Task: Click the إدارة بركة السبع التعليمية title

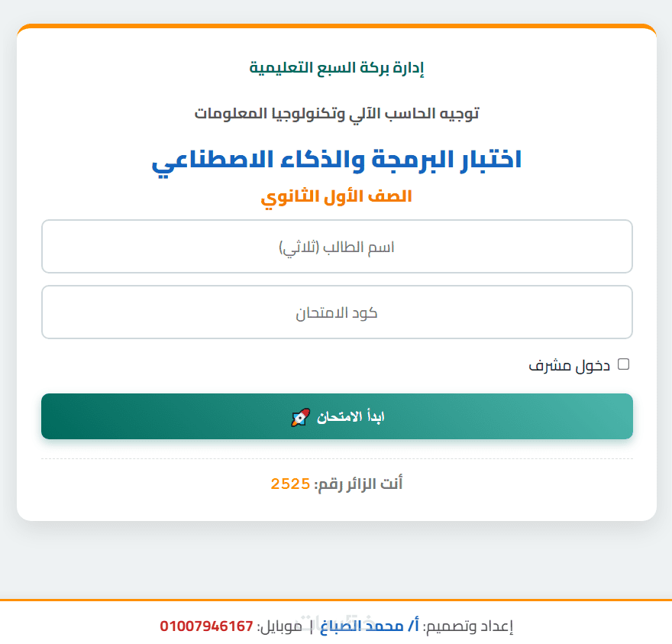Action: coord(337,68)
